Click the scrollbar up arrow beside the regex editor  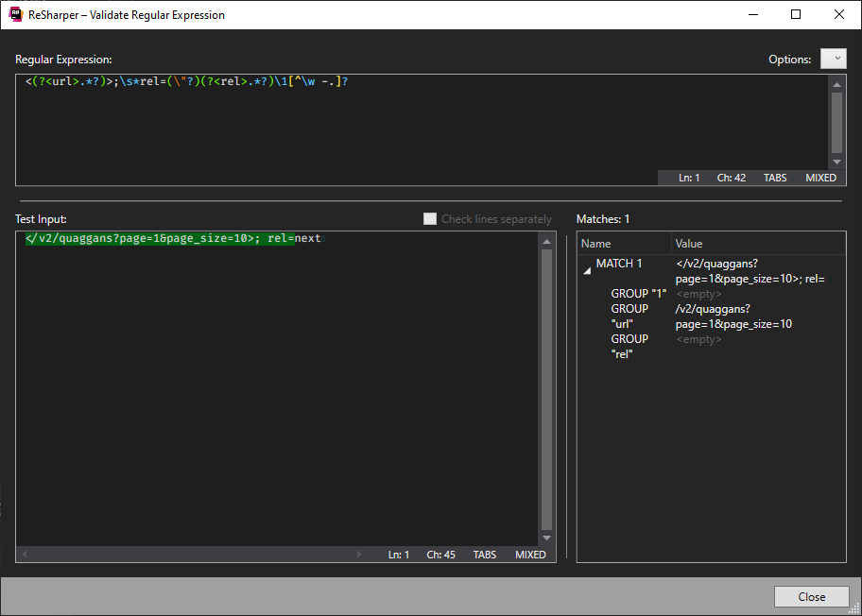click(836, 83)
